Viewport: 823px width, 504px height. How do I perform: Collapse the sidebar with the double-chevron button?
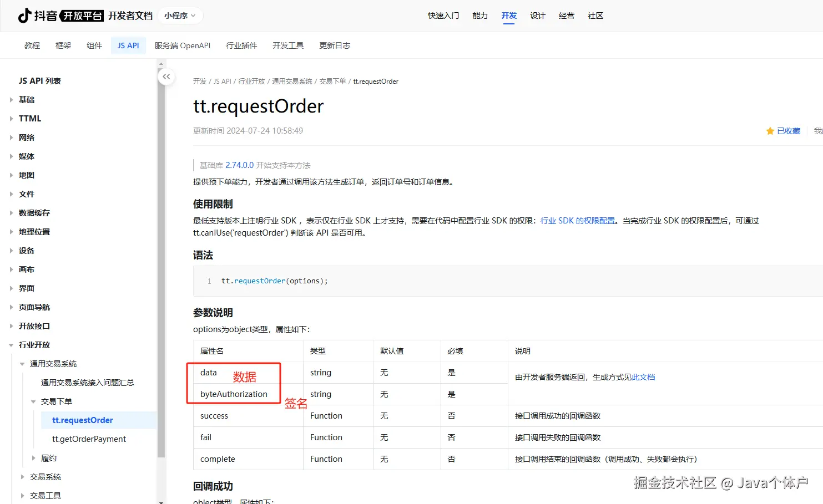pos(166,77)
